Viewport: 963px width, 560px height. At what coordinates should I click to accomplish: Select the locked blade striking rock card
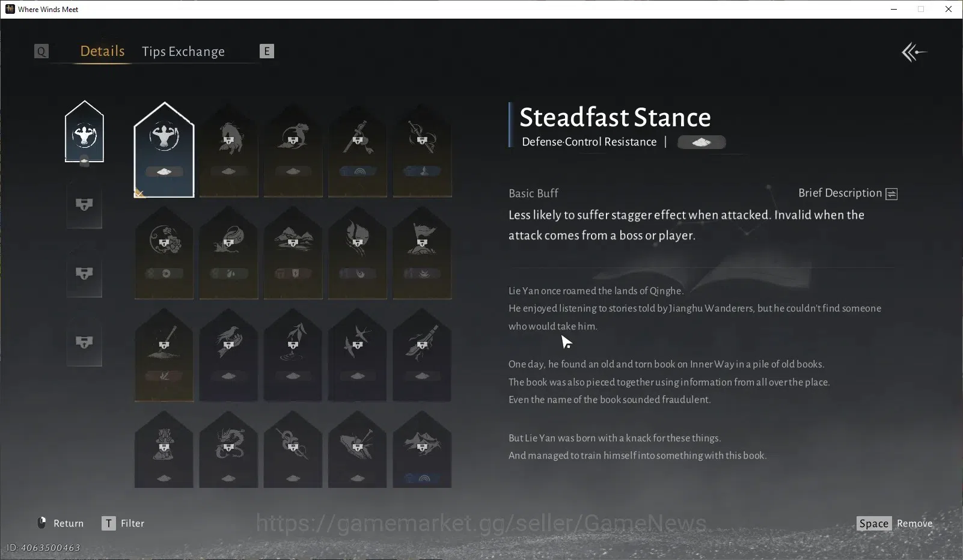[x=358, y=449]
